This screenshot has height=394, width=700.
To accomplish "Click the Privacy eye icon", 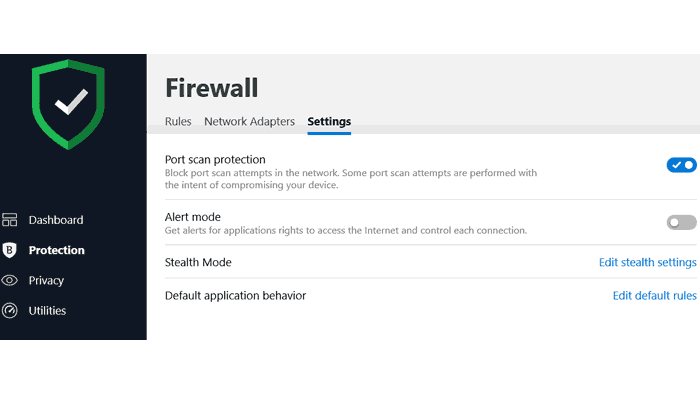I will click(9, 280).
